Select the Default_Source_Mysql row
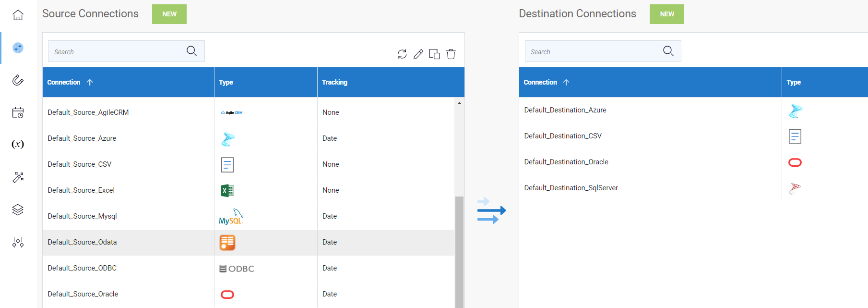 click(x=83, y=216)
